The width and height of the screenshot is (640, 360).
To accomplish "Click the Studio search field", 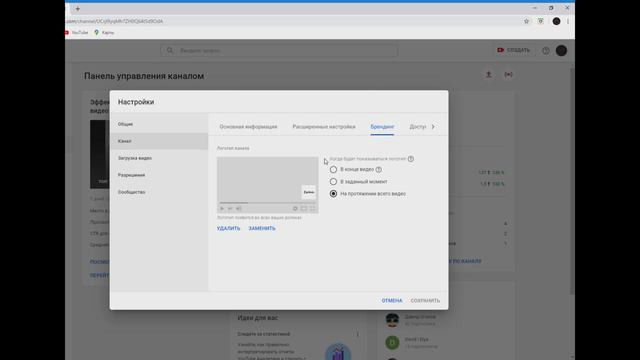I will click(279, 51).
